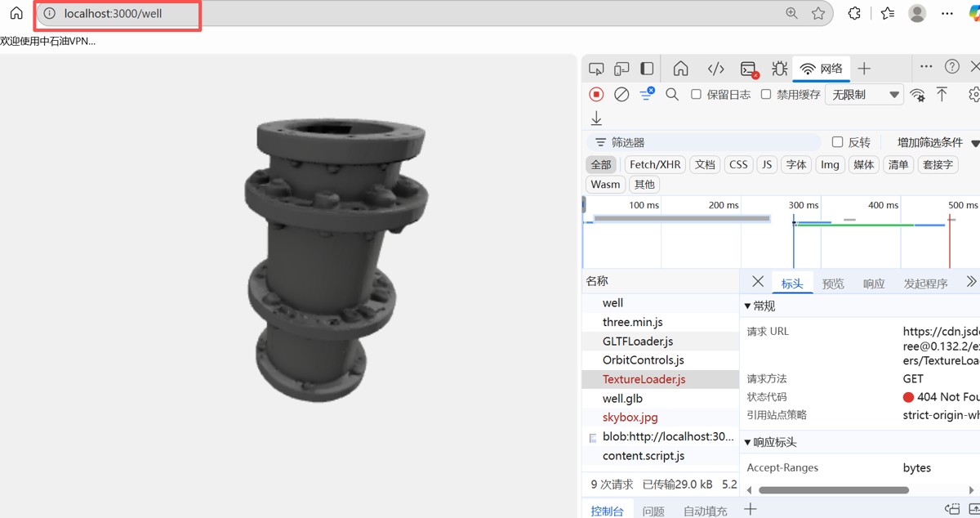Screen dimensions: 980x518
Task: Select the GLTFLoader.js request
Action: 660,341
